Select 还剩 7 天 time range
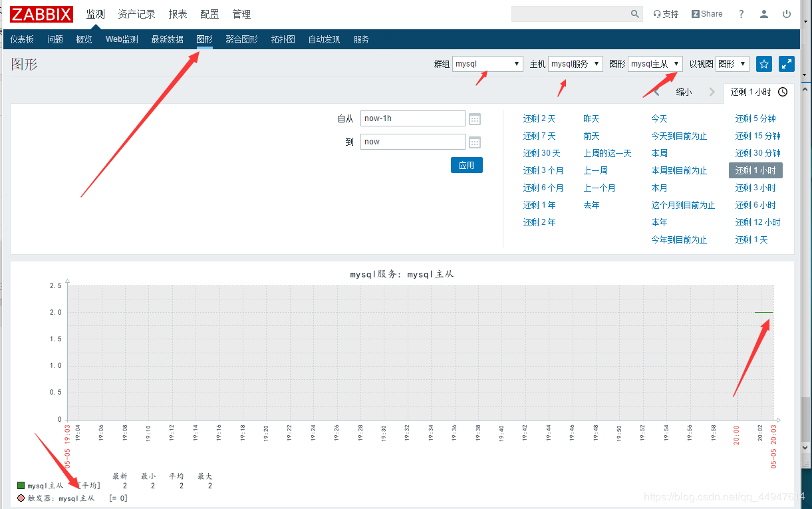The width and height of the screenshot is (812, 509). point(539,136)
